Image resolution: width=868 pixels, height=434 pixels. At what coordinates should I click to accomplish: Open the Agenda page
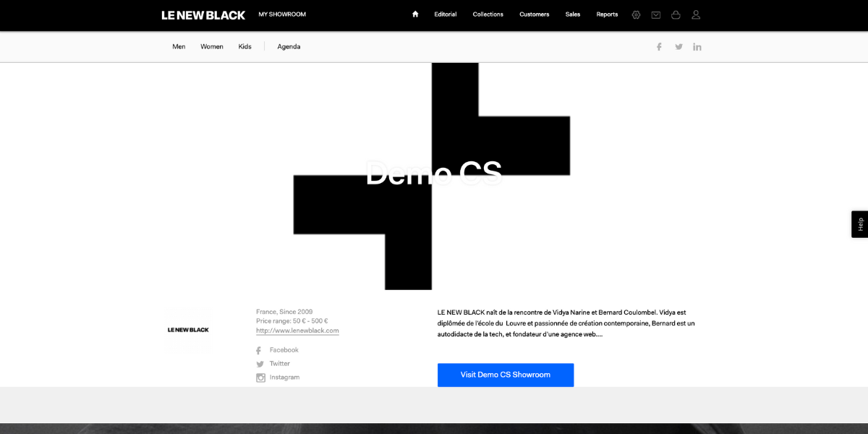(x=289, y=47)
